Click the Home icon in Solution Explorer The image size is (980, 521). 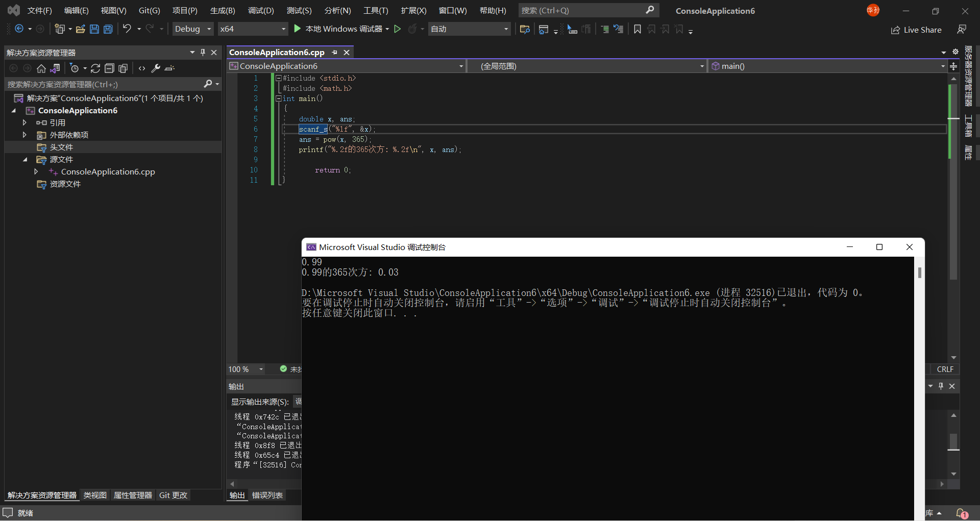[x=41, y=68]
